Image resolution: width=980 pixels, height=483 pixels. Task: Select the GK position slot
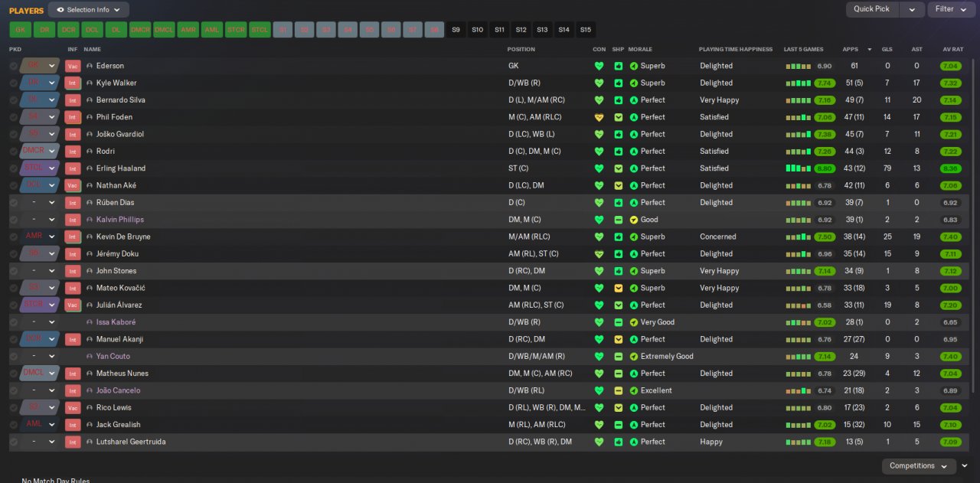(x=21, y=30)
